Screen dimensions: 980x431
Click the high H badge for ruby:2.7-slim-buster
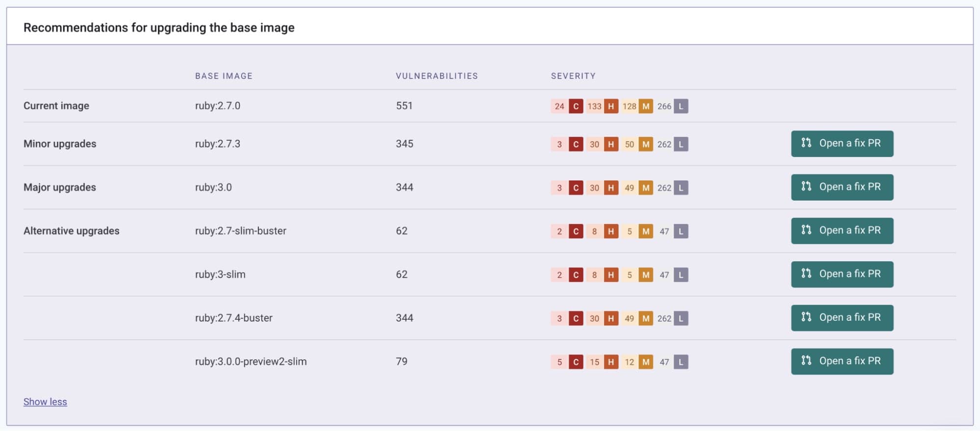[611, 231]
